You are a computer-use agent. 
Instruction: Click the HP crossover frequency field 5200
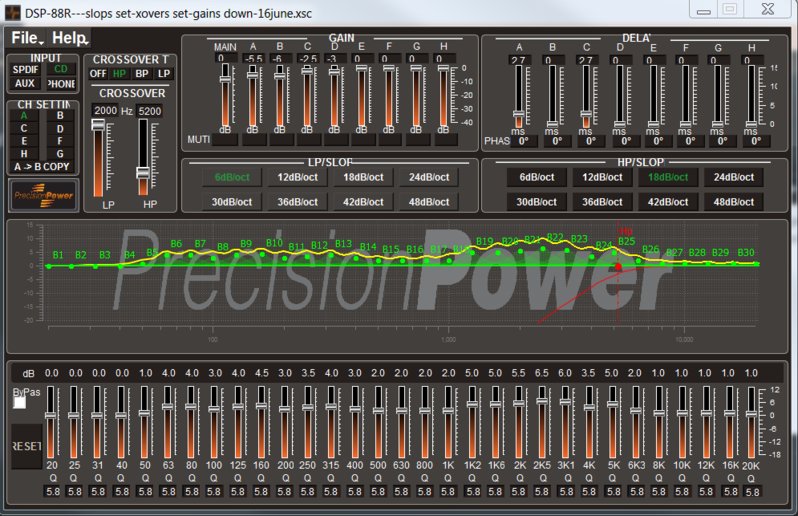(150, 111)
